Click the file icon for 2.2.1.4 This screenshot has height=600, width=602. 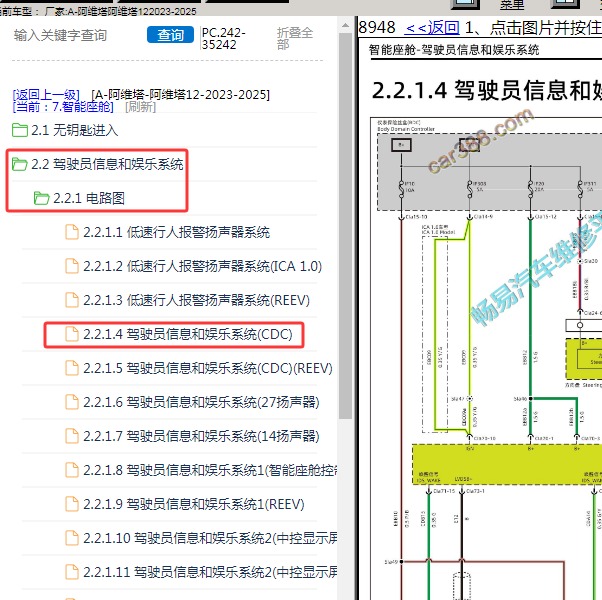72,334
